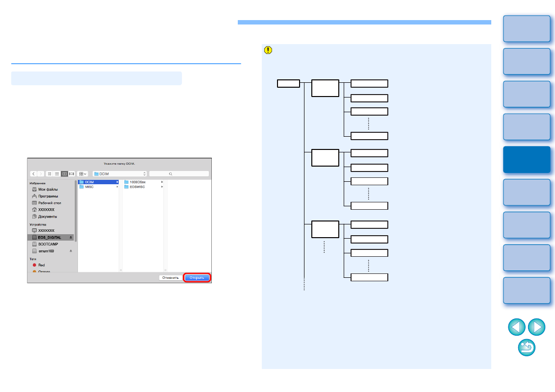Open the topmost chapter tab on right sidebar
This screenshot has height=392, width=555.
pyautogui.click(x=527, y=28)
